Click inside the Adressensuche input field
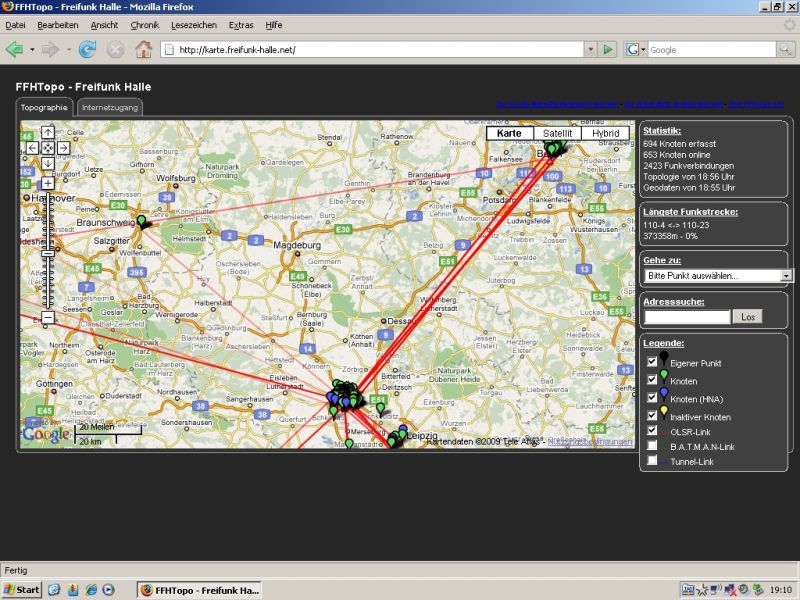 [x=685, y=315]
